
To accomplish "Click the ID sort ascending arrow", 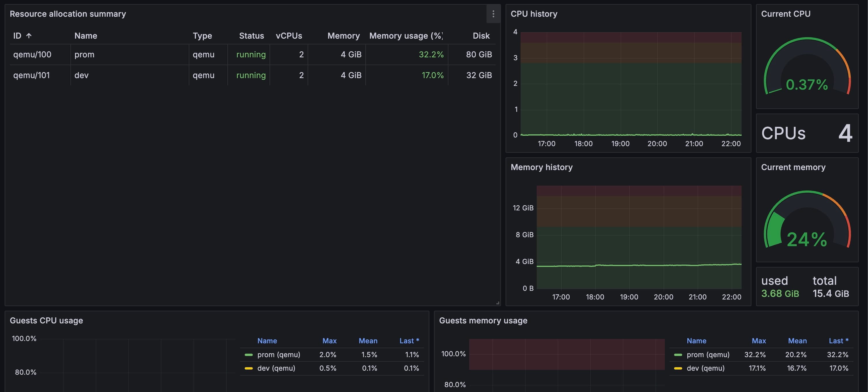I will (x=29, y=36).
